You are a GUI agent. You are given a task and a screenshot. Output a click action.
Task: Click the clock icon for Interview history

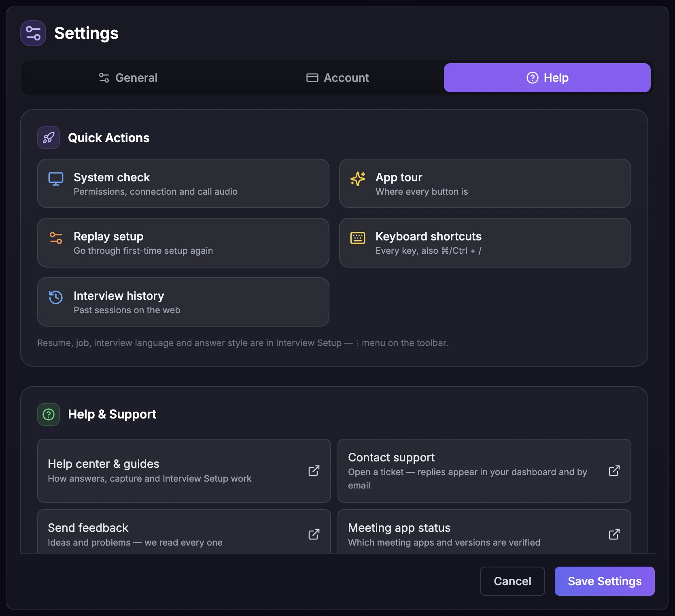point(56,297)
